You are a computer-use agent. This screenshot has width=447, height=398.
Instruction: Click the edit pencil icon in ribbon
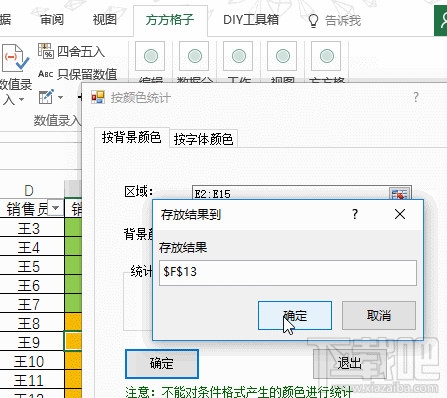click(x=46, y=97)
